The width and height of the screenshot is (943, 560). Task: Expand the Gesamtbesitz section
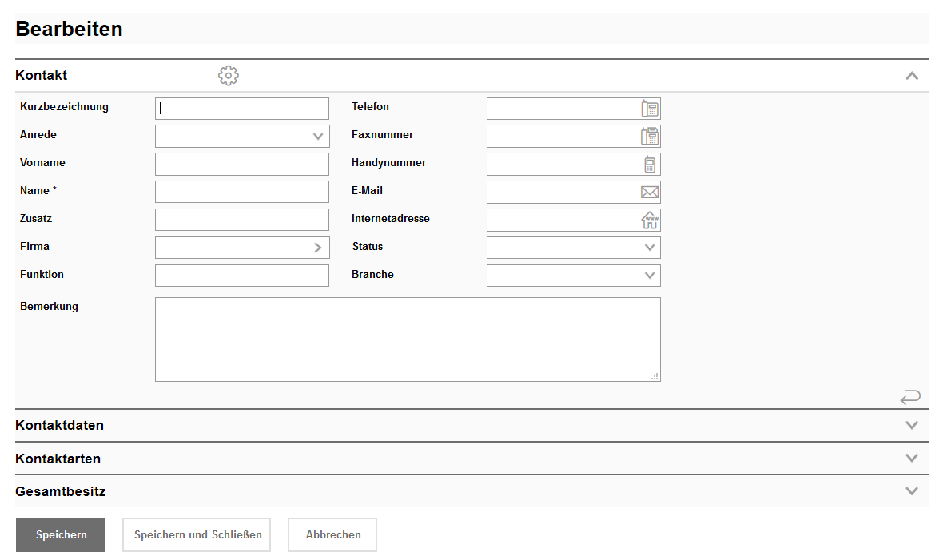pyautogui.click(x=912, y=491)
